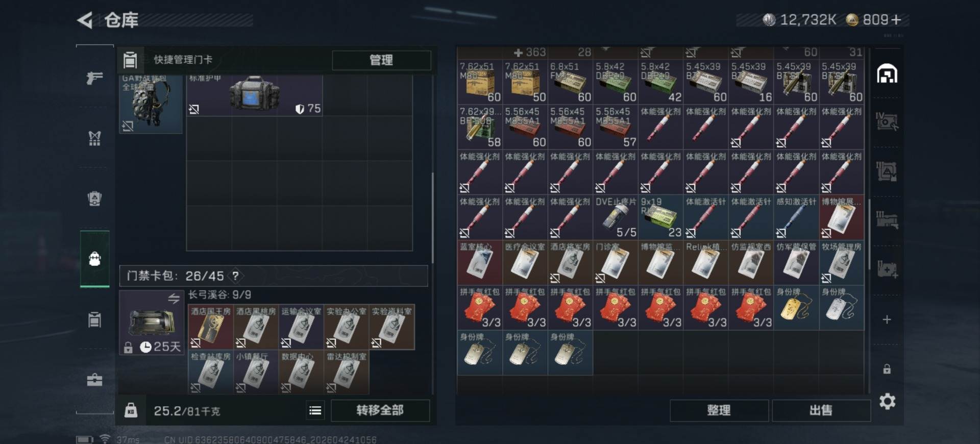Click the 管理 button for keycards

coord(381,60)
